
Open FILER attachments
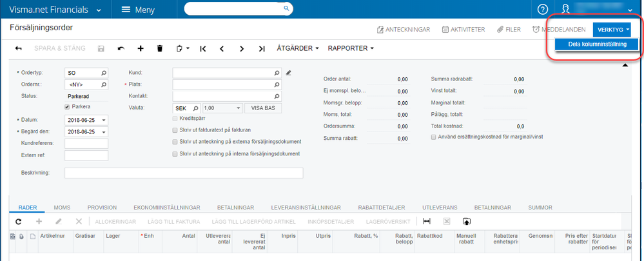pos(509,30)
